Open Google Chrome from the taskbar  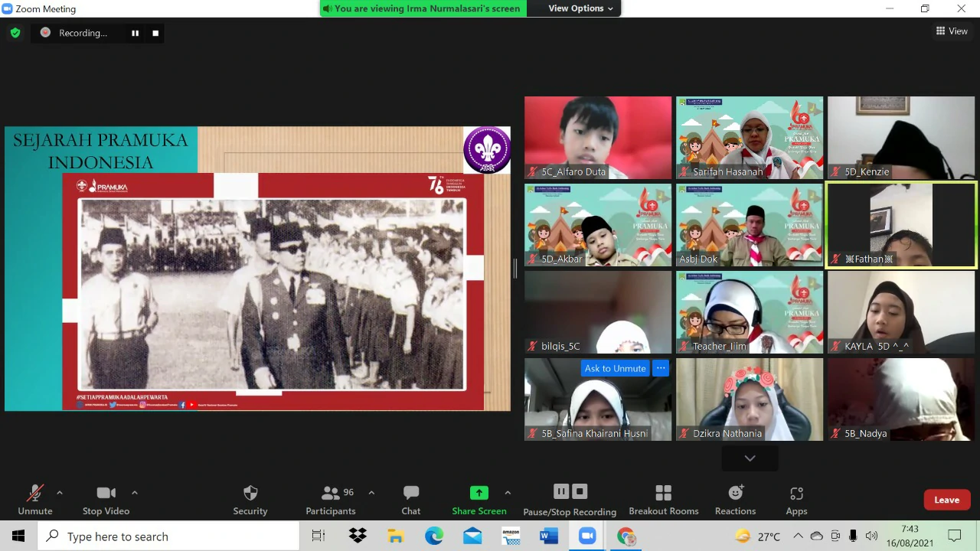pos(626,536)
